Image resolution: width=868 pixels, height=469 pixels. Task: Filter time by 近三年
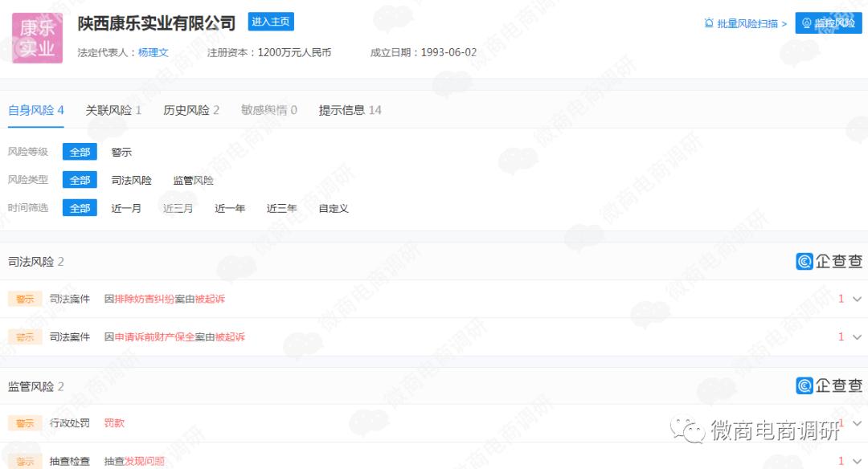pyautogui.click(x=282, y=209)
